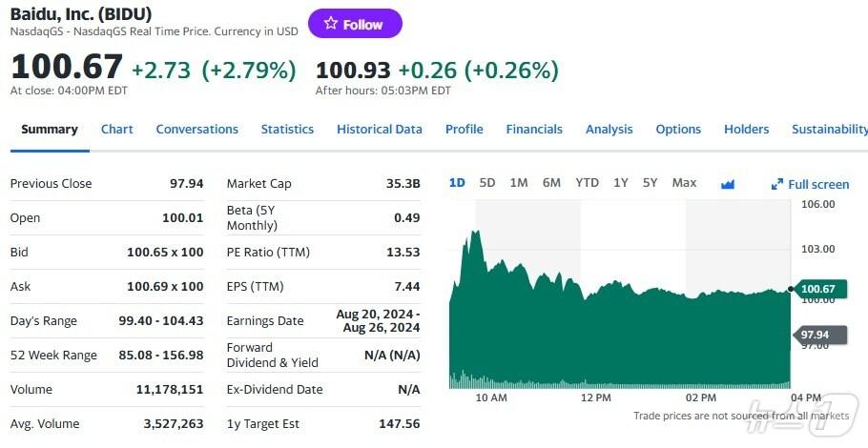Select the 1D chart range
The image size is (868, 448).
pos(457,183)
